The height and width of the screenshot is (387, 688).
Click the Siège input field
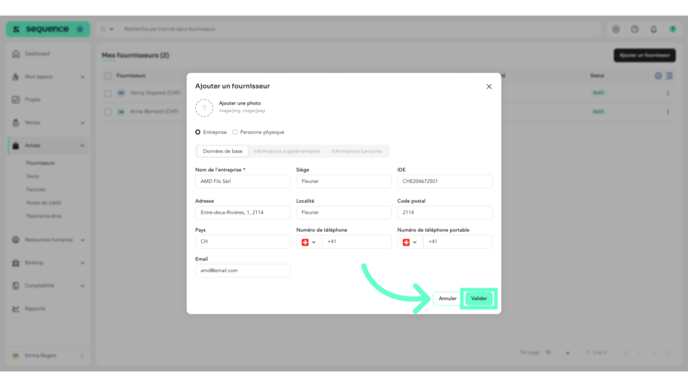(344, 181)
